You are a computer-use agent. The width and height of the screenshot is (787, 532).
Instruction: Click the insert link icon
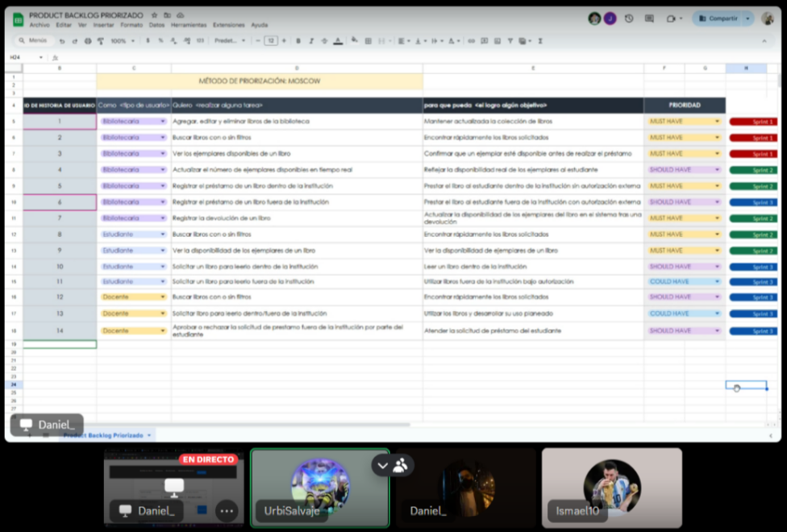[472, 40]
